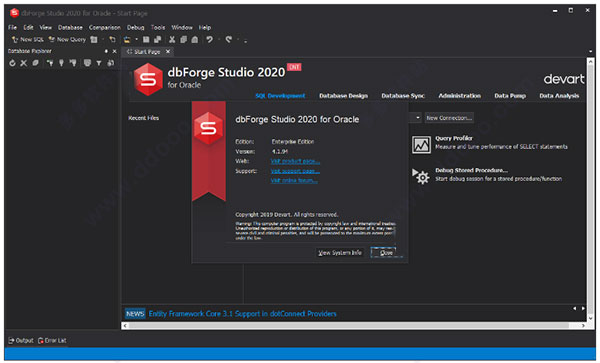Go to next news item arrow

point(583,308)
